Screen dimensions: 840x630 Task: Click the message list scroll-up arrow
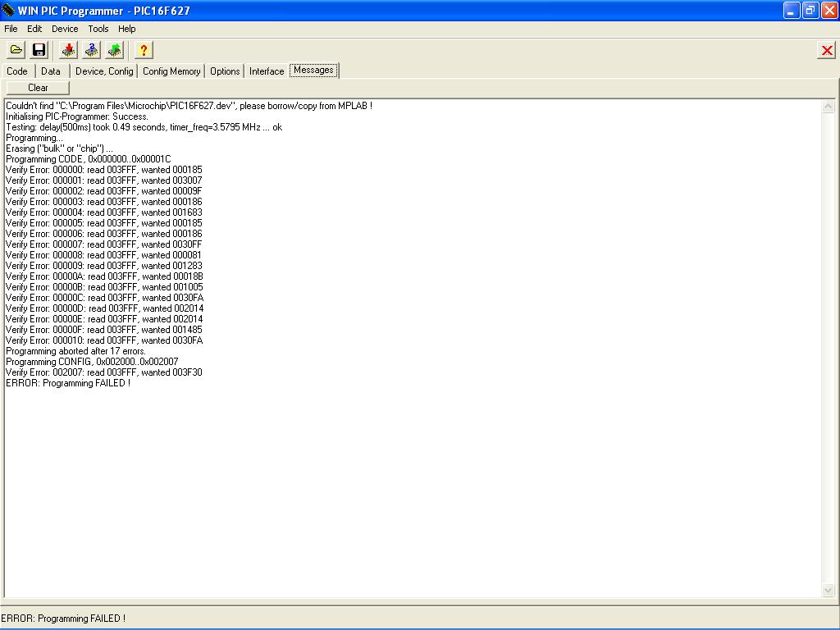click(x=829, y=106)
